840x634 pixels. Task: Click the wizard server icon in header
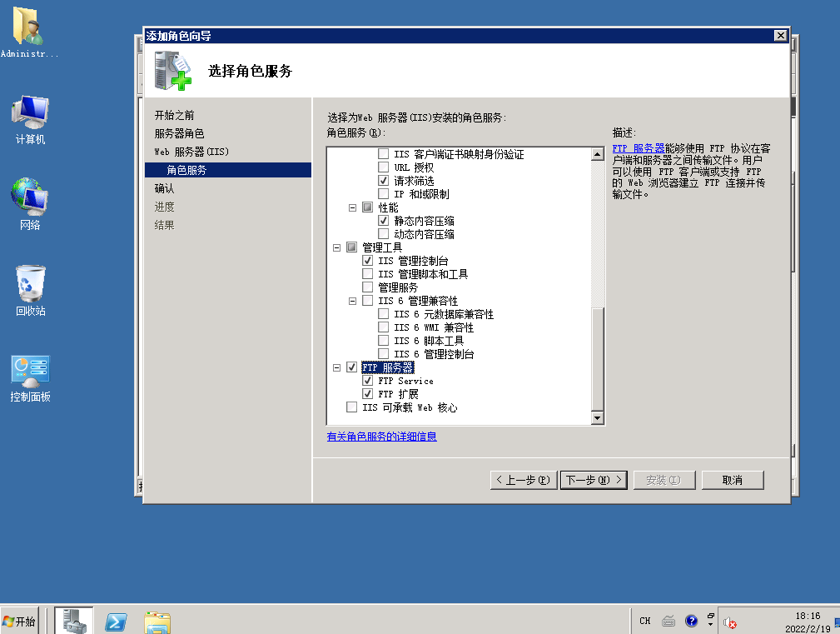172,71
